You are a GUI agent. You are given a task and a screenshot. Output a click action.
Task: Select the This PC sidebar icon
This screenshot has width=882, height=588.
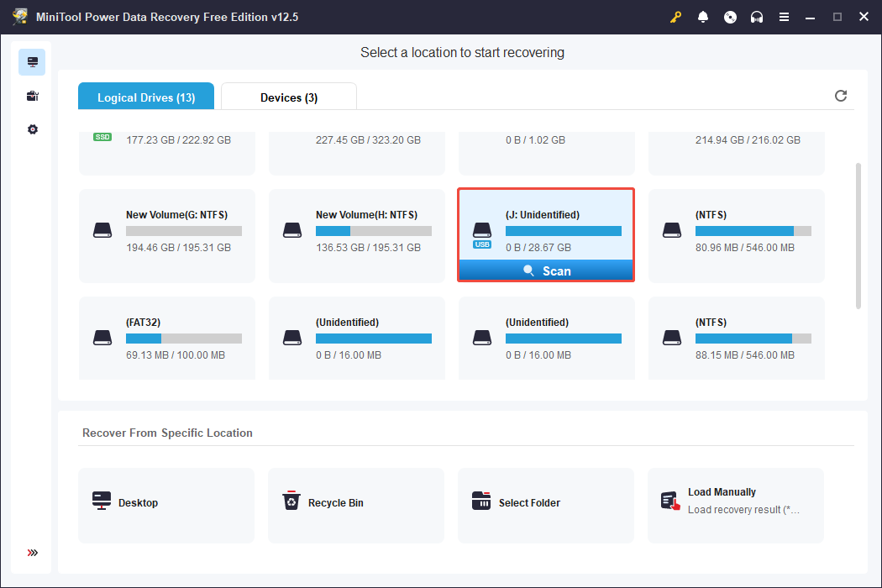(32, 62)
